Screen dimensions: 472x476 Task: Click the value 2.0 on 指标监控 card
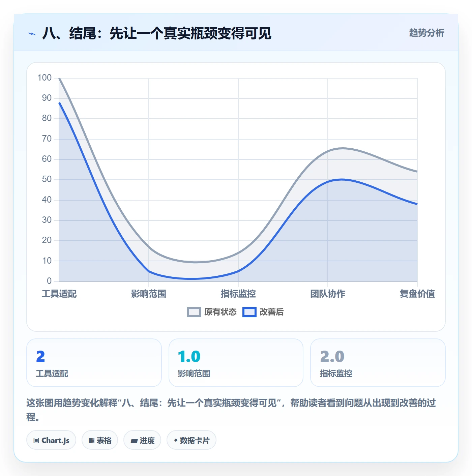[332, 357]
